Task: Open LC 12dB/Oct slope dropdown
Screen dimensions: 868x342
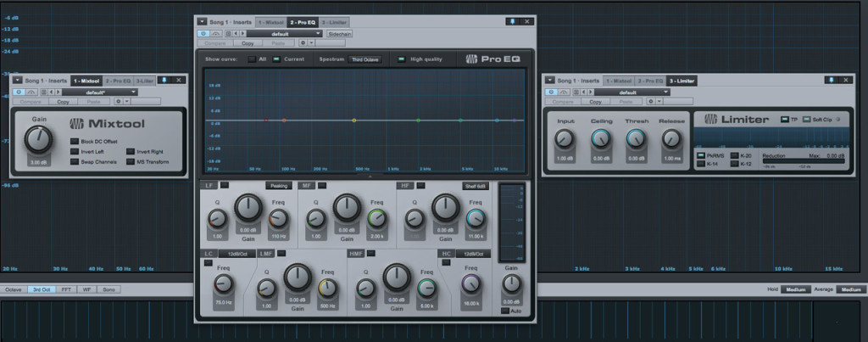Action: pos(237,254)
